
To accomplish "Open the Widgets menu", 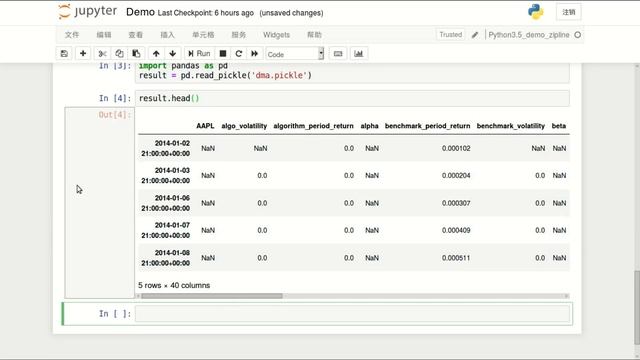I will 276,35.
